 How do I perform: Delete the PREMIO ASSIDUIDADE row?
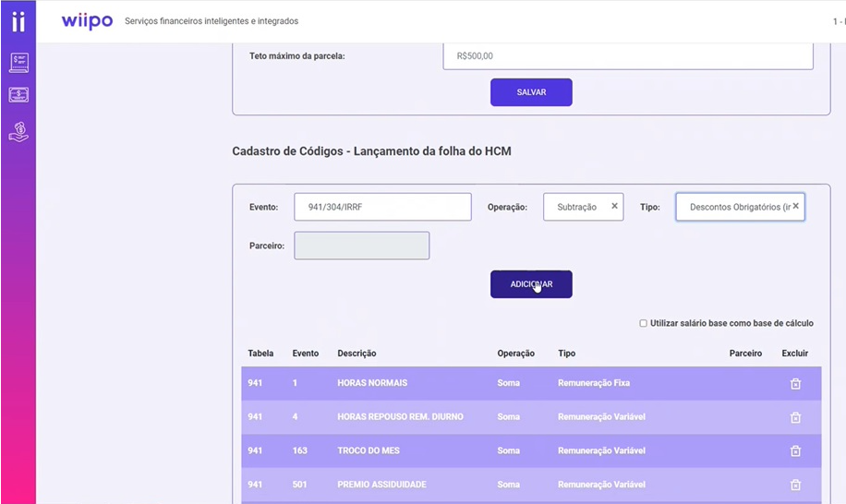pyautogui.click(x=795, y=485)
